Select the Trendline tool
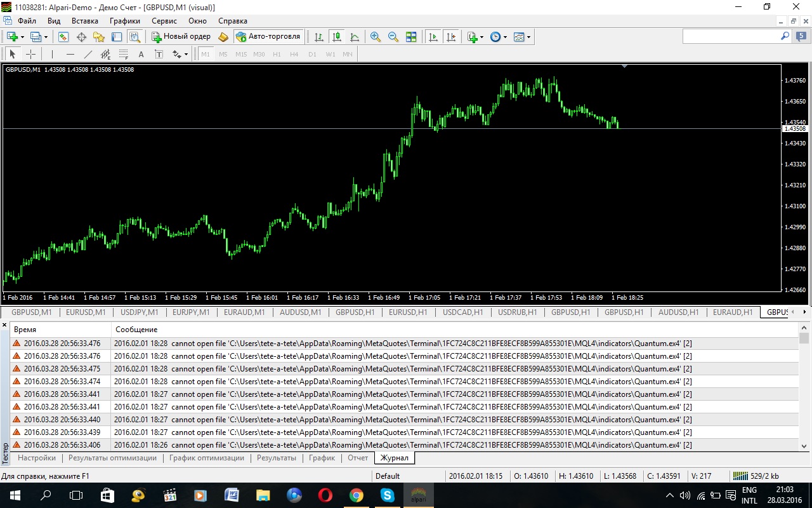 pos(88,54)
